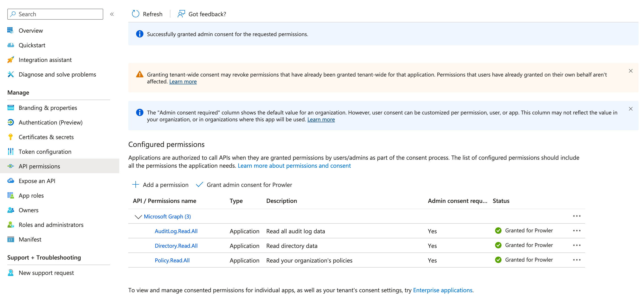Select Owners in the Manage menu

point(29,210)
